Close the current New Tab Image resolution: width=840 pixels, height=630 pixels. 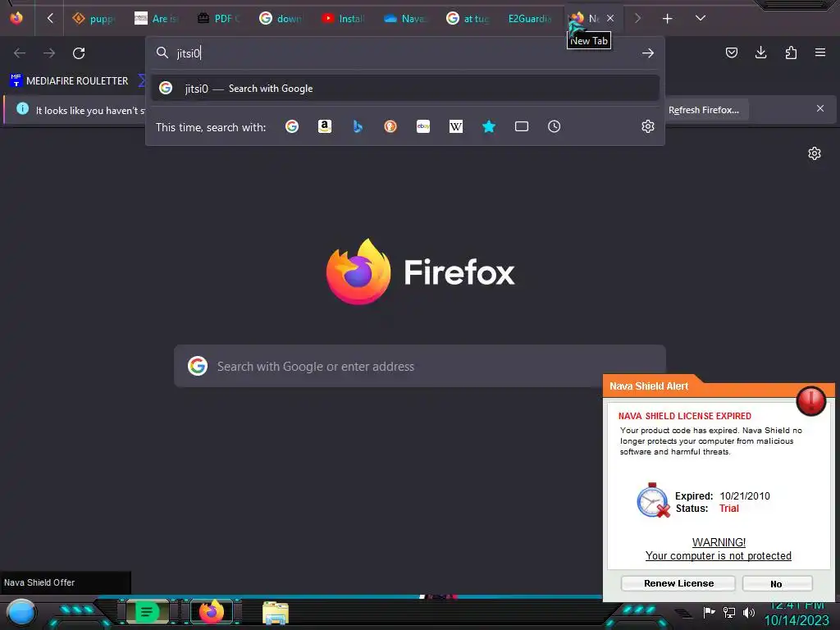point(610,18)
